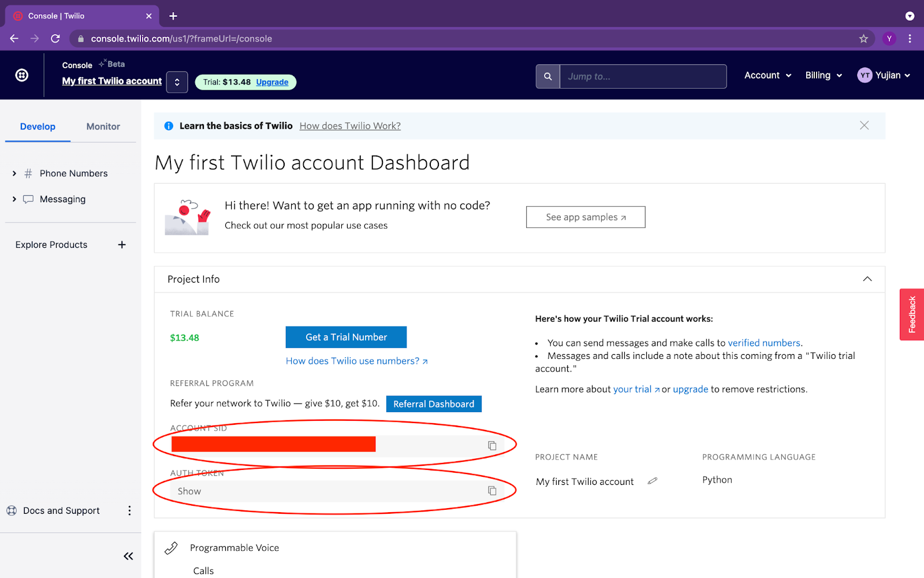Click the Upgrade link in trial badge
This screenshot has height=578, width=924.
[x=272, y=82]
